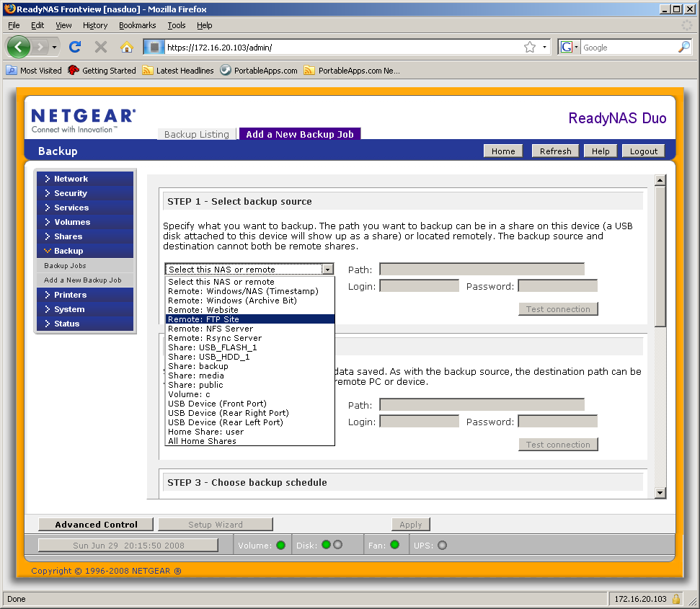The width and height of the screenshot is (700, 609).
Task: Click scrollbar down arrow in backup form
Action: tap(660, 493)
